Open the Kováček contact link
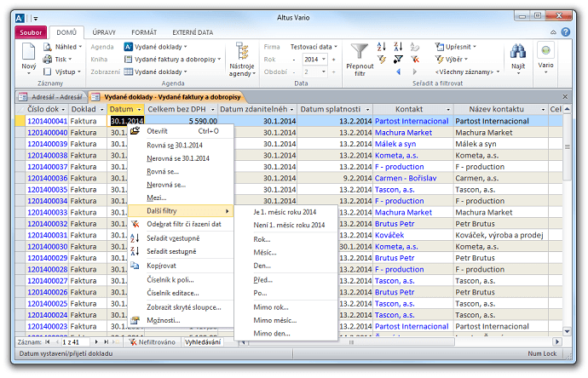 point(389,235)
